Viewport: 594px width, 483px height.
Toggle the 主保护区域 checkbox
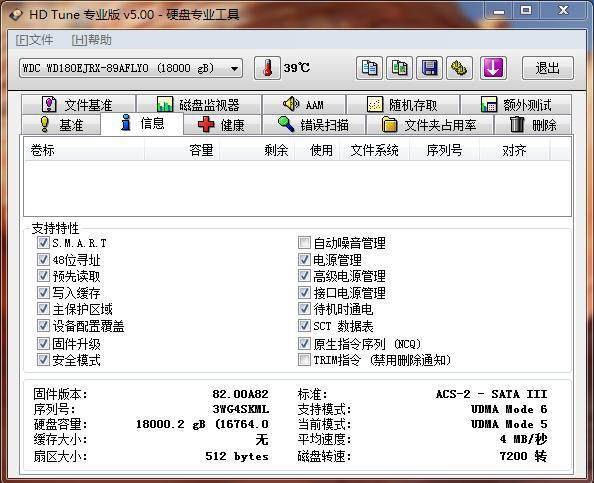coord(43,309)
